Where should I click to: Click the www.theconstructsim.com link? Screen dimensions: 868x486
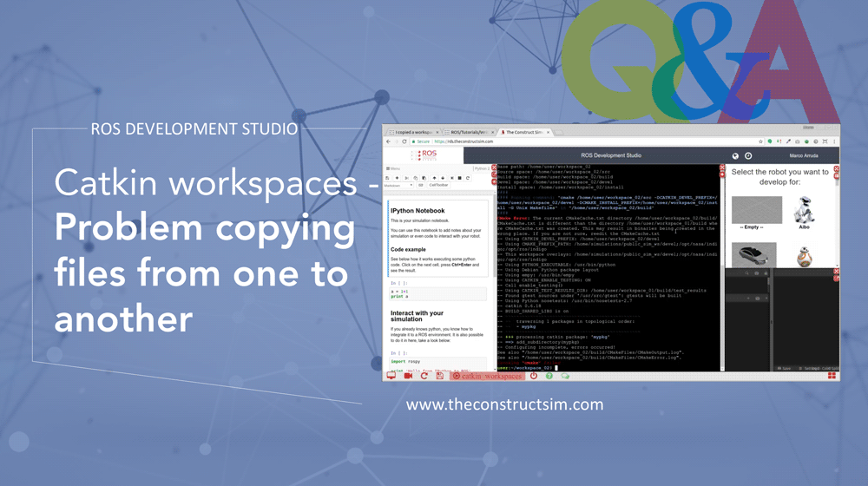(504, 404)
